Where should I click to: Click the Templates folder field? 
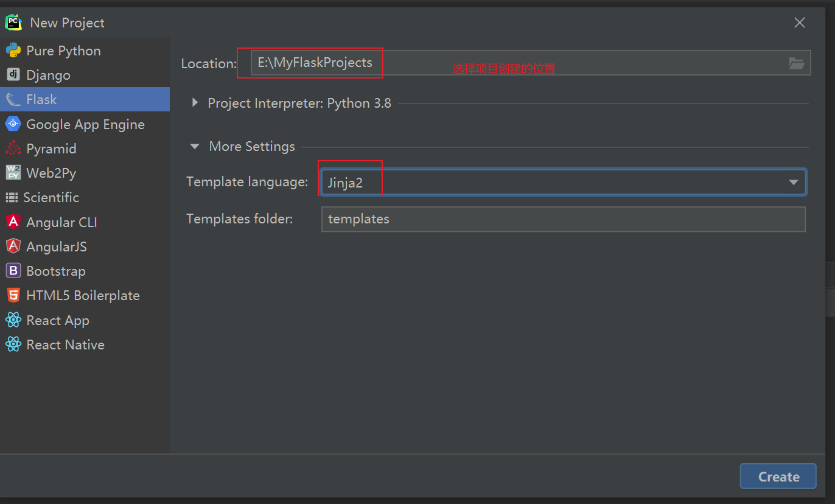point(564,219)
